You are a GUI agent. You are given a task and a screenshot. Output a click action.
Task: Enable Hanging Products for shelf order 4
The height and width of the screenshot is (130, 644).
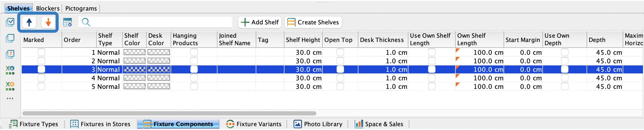[194, 78]
